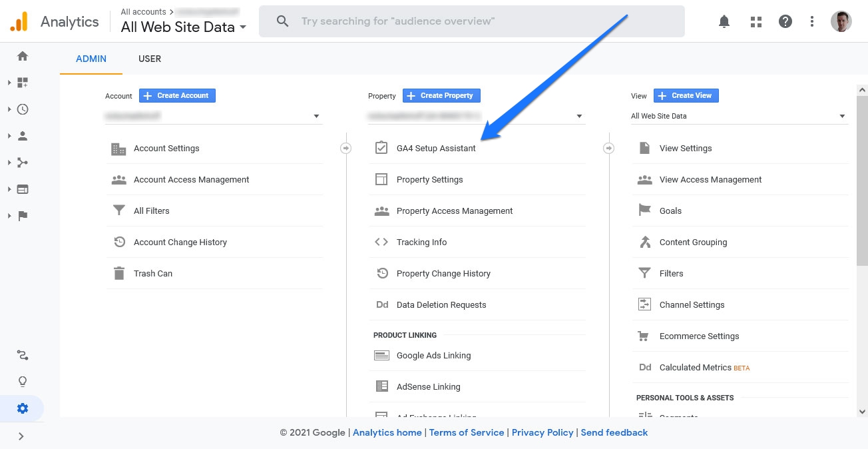Click the arrow circle between Property and View
This screenshot has width=868, height=449.
pyautogui.click(x=608, y=148)
